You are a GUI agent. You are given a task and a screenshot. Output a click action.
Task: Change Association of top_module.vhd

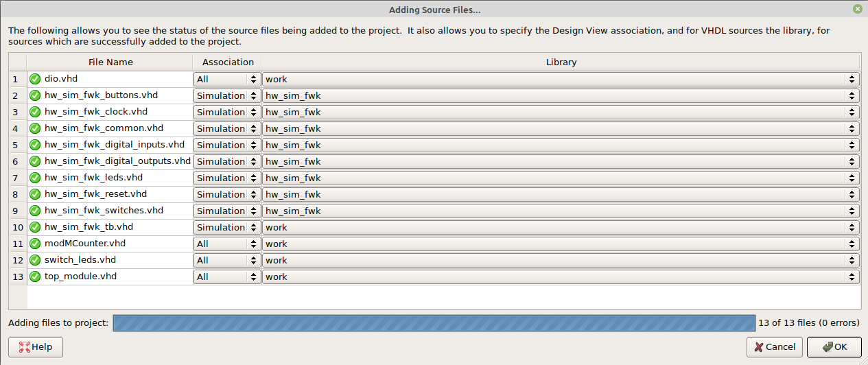(x=226, y=276)
